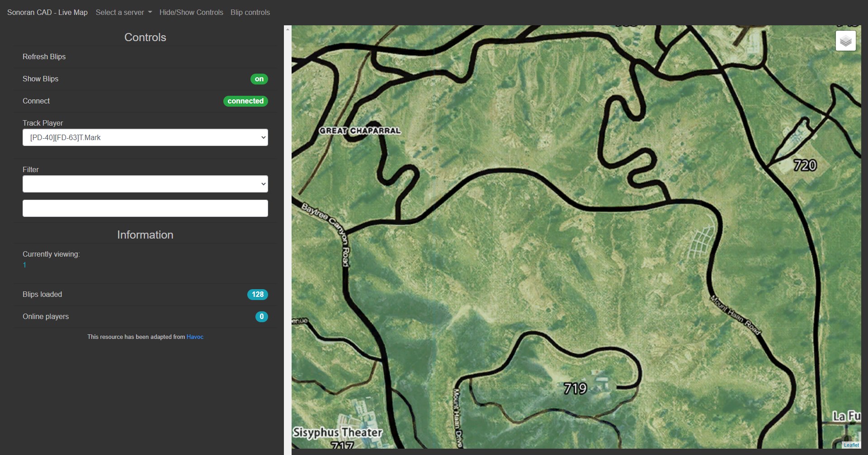Click the Blips loaded label
Screen dimensions: 868x455
tap(42, 294)
